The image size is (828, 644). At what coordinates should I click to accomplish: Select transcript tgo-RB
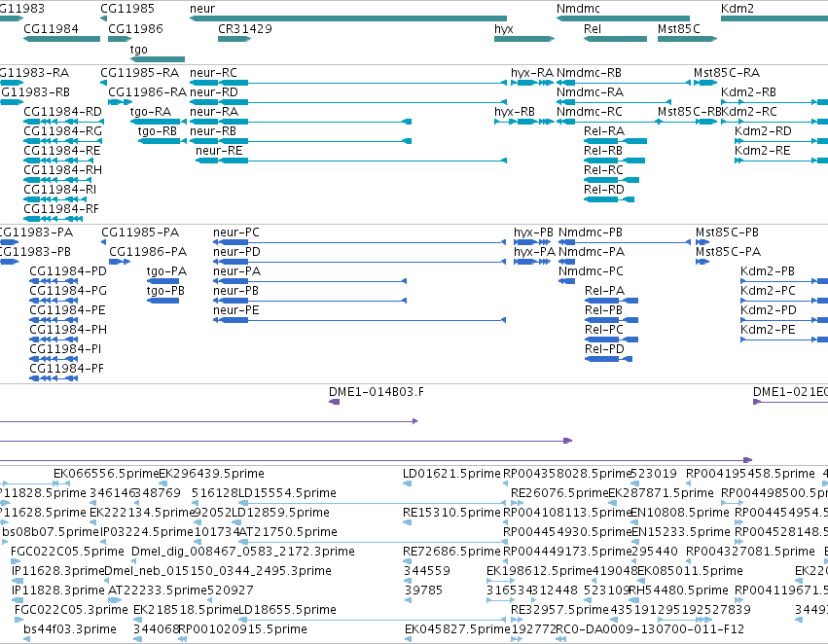coord(162,141)
